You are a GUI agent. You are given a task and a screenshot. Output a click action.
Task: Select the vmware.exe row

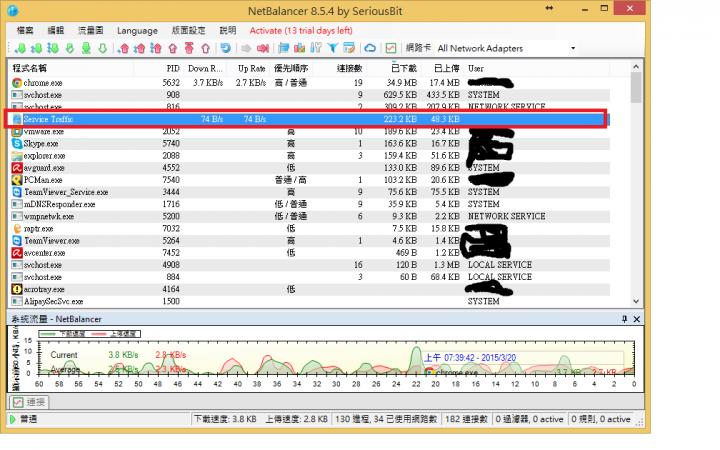click(309, 131)
